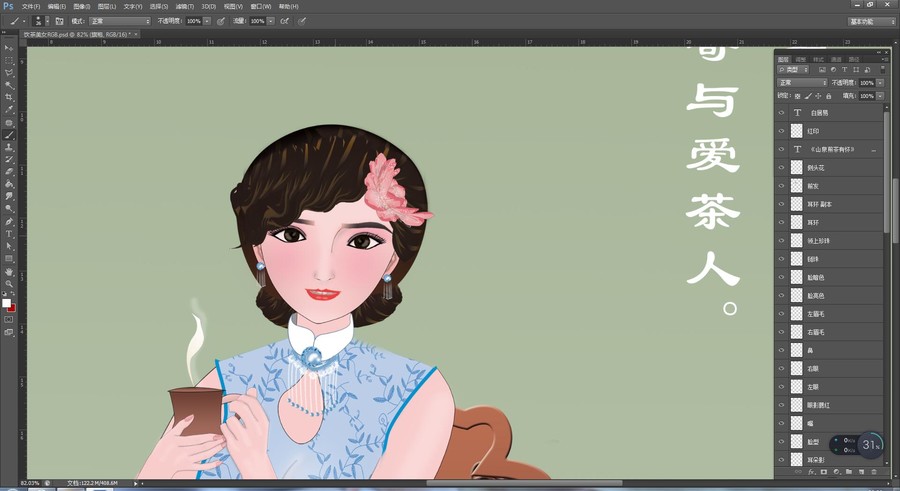Open the brush mode 正常 dropdown in options bar
900x491 pixels.
119,21
